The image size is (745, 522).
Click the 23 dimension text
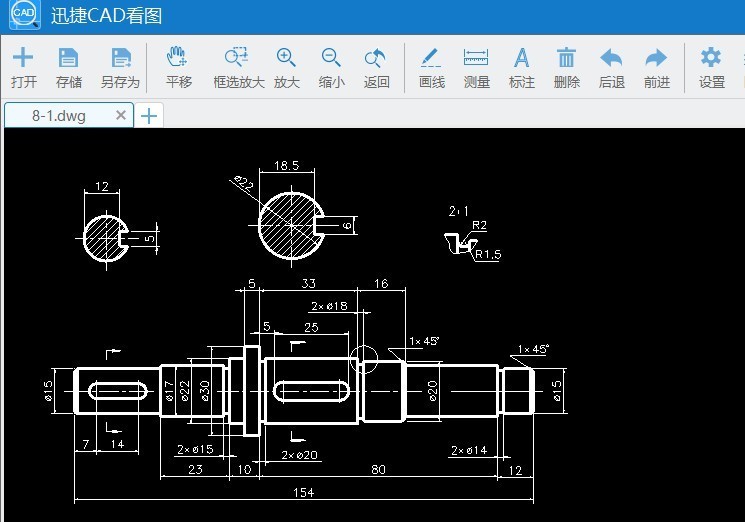tap(195, 469)
